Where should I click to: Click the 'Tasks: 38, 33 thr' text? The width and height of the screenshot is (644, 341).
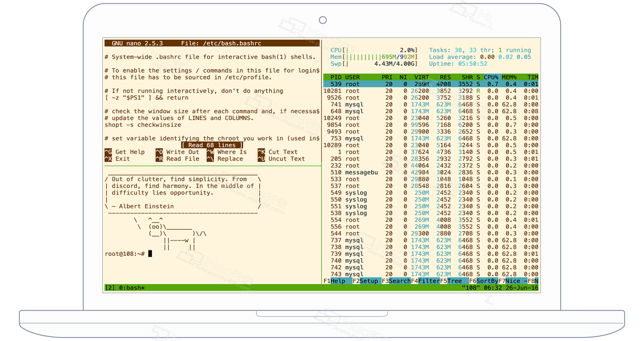click(x=461, y=50)
